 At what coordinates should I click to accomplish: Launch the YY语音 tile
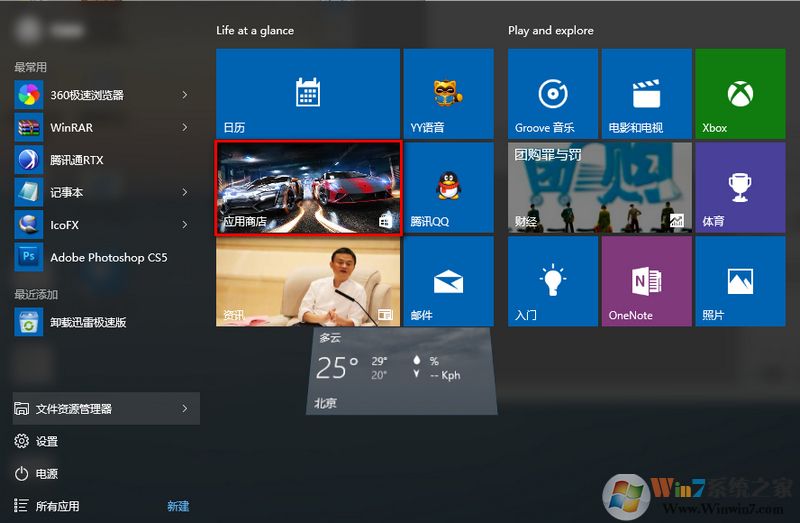pos(448,94)
